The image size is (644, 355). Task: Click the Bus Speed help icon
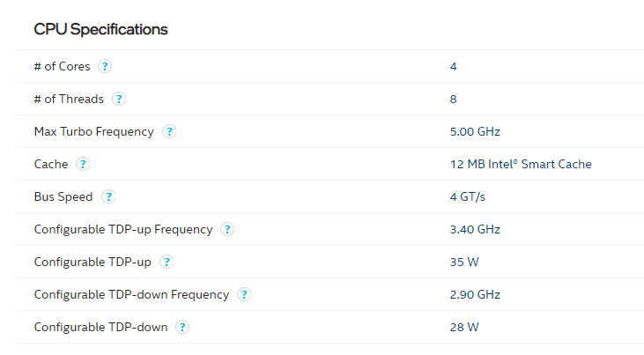coord(108,196)
